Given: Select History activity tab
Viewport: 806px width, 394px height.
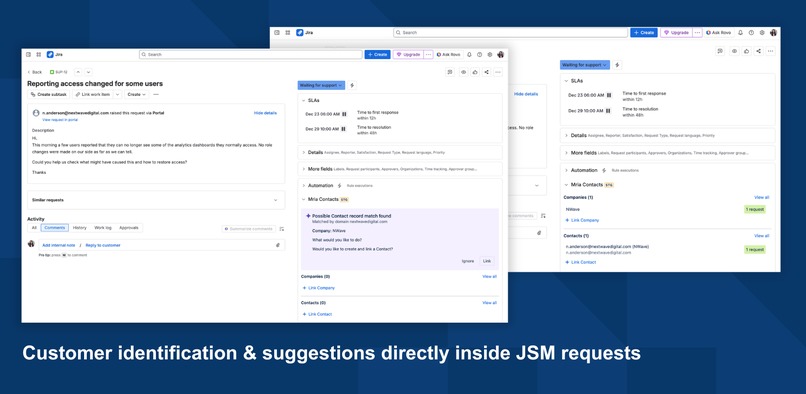Looking at the screenshot, I should 80,228.
